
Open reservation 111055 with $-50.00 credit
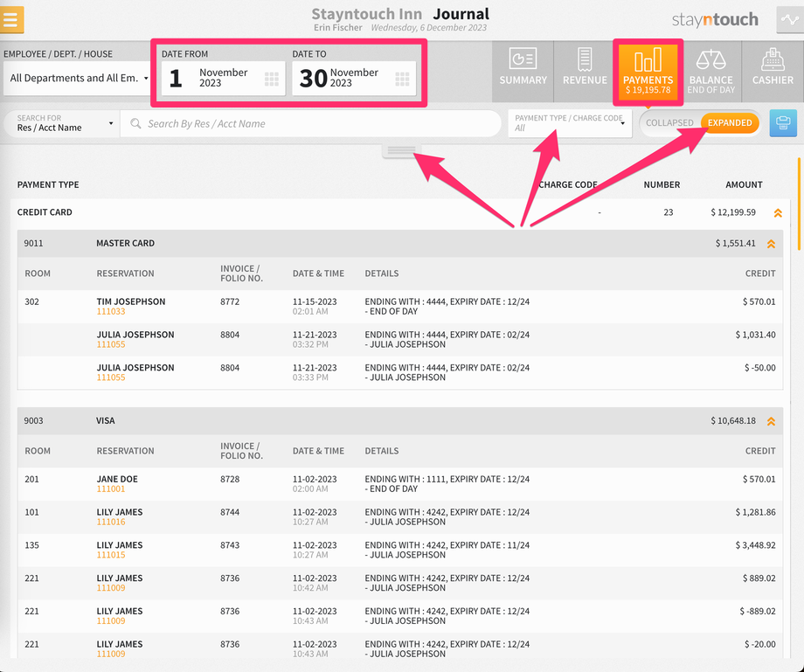pos(111,378)
